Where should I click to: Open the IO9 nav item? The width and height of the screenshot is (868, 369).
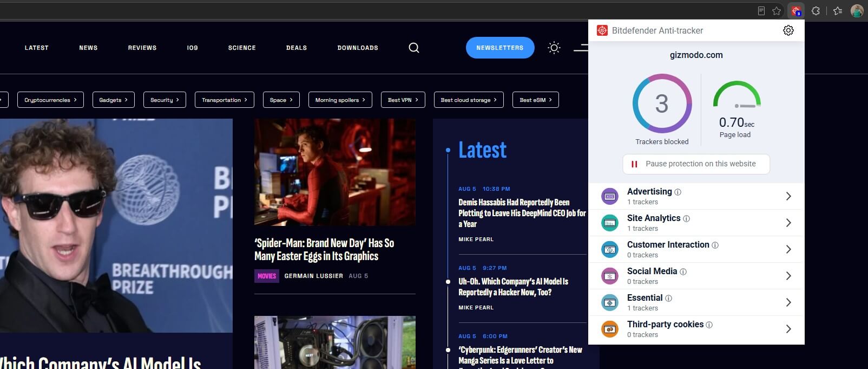193,48
